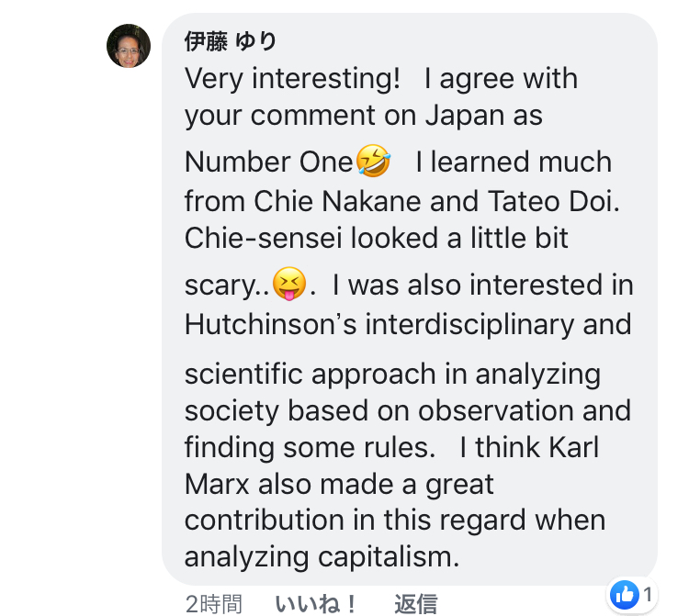This screenshot has width=689, height=616.
Task: Click the word 'interdisciplinary' in comment
Action: coord(469,325)
